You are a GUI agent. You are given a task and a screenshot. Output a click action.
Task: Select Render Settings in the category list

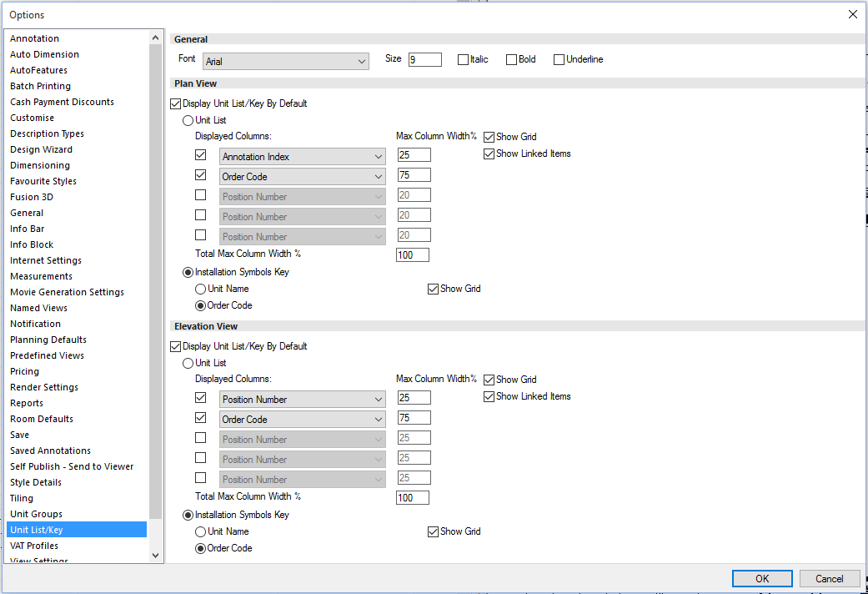tap(44, 387)
